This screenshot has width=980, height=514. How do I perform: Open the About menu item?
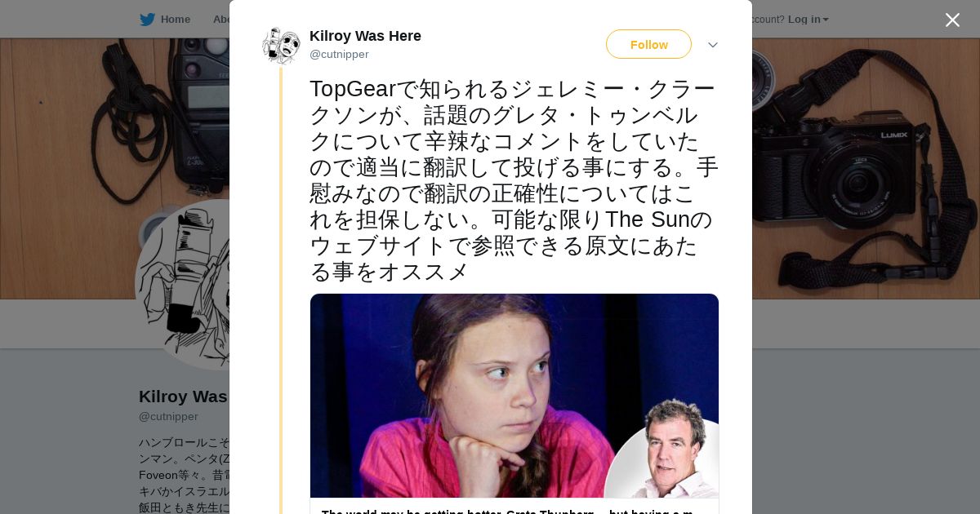(220, 20)
